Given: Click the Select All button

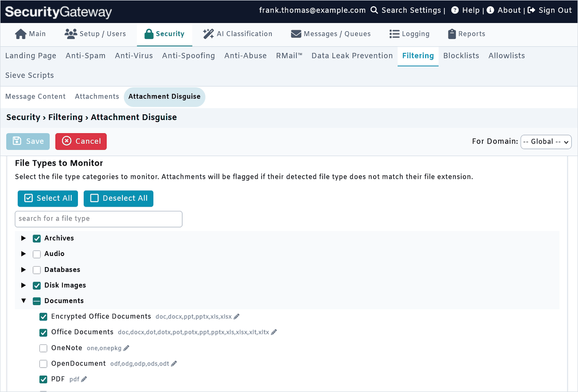Looking at the screenshot, I should 48,198.
